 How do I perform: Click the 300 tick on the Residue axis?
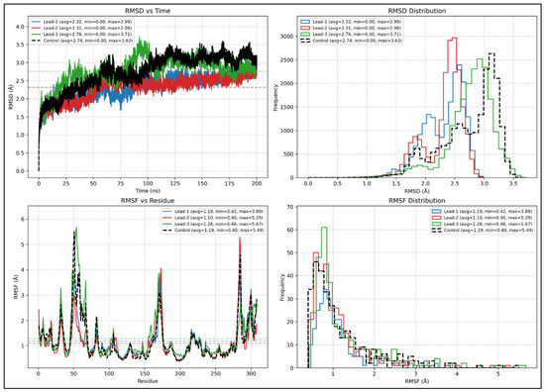(251, 373)
